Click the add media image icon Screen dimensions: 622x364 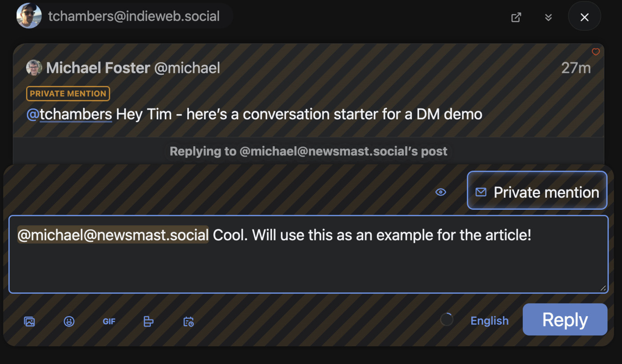[29, 321]
